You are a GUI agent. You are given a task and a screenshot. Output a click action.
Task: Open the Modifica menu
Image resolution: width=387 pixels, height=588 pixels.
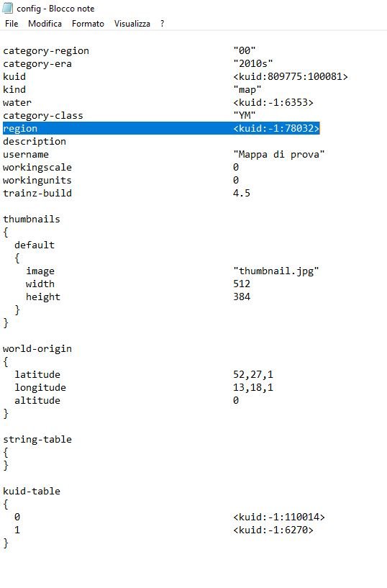coord(45,24)
